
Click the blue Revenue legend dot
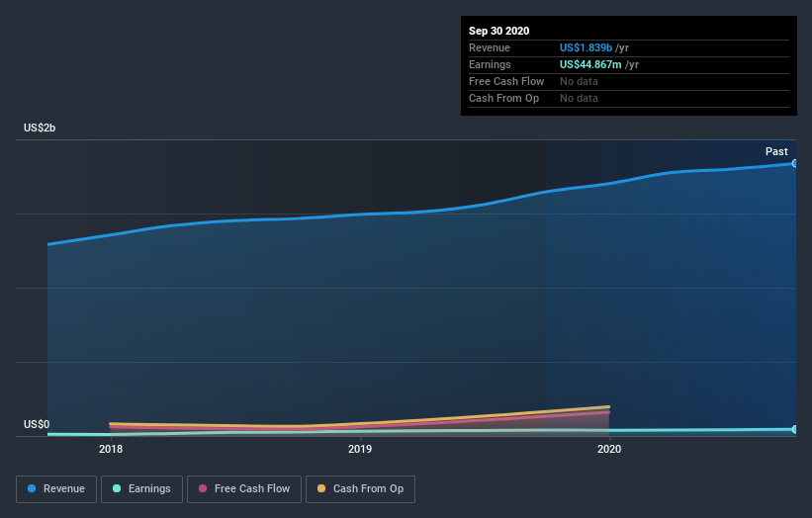32,488
